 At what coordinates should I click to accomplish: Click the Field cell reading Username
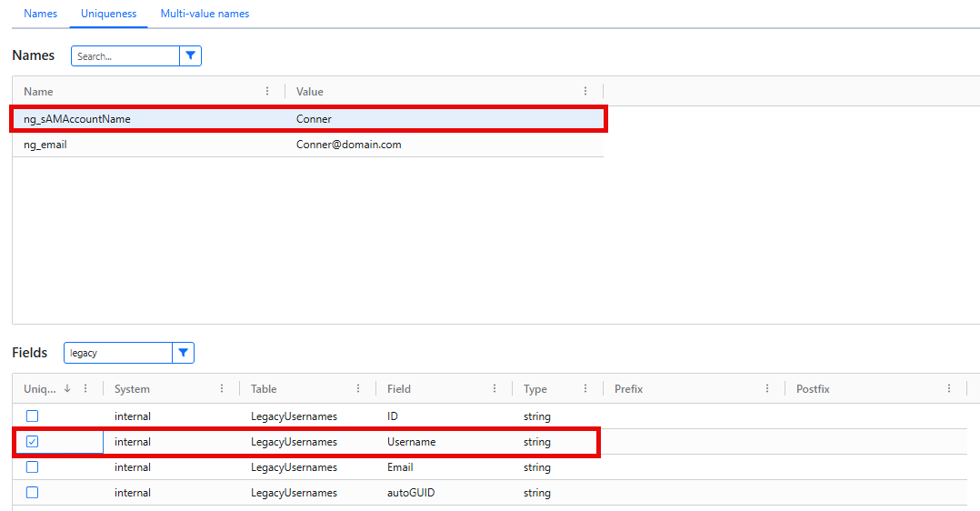click(x=411, y=442)
